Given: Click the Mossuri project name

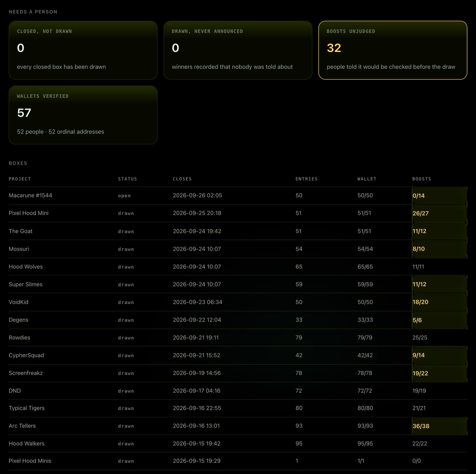Looking at the screenshot, I should pyautogui.click(x=19, y=249).
